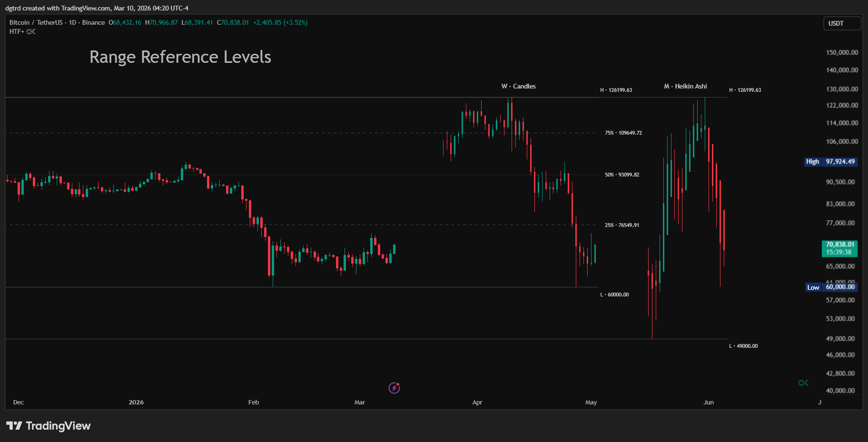Click H · 126199.63 label beside weekly candles
This screenshot has height=442, width=868.
[x=616, y=90]
